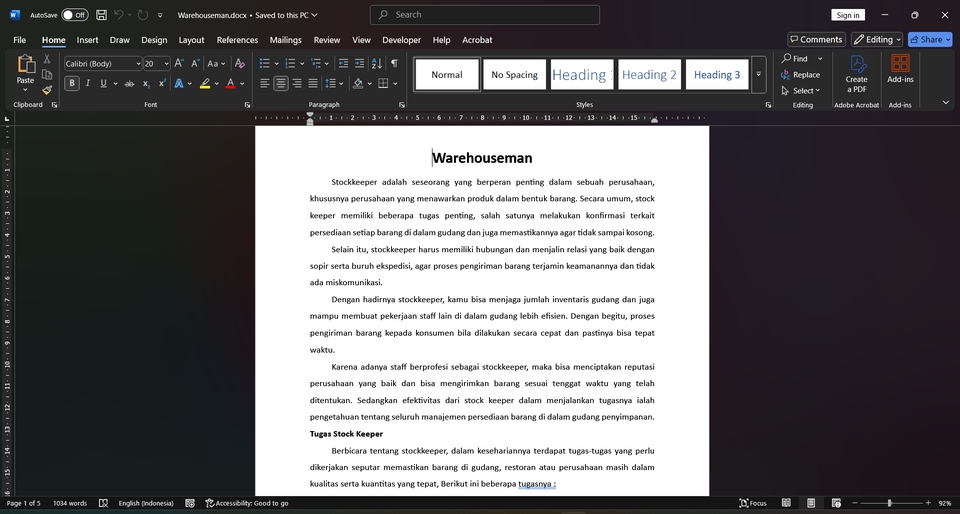960x514 pixels.
Task: Switch to Web Layout view icon
Action: tap(836, 503)
